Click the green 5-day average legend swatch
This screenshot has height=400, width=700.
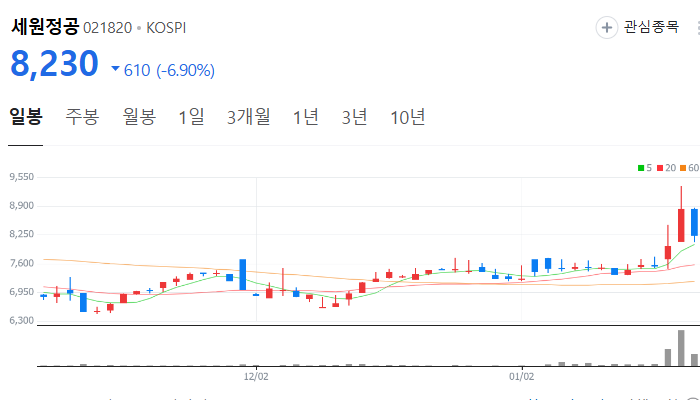641,168
